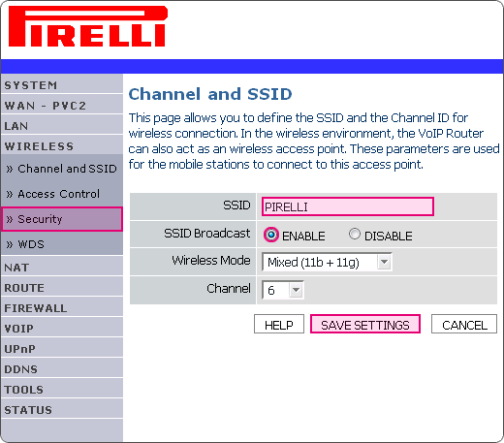Viewport: 504px width, 443px height.
Task: Click the Wireless Mode label
Action: coord(211,261)
